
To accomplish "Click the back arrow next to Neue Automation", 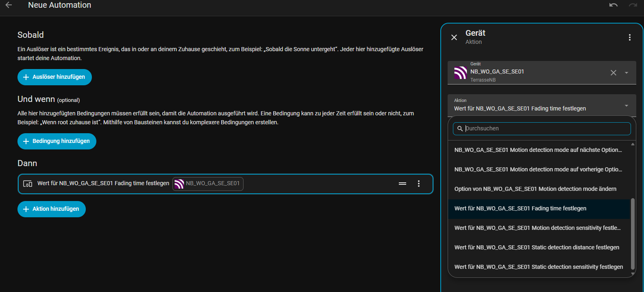I will (9, 5).
